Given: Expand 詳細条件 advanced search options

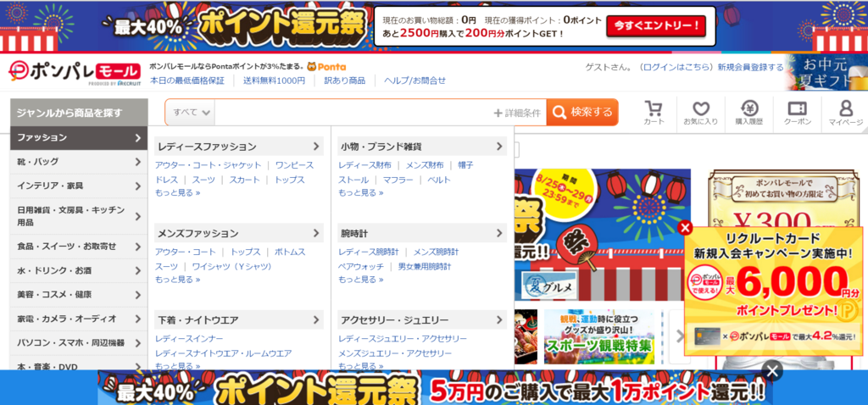Looking at the screenshot, I should (x=517, y=113).
